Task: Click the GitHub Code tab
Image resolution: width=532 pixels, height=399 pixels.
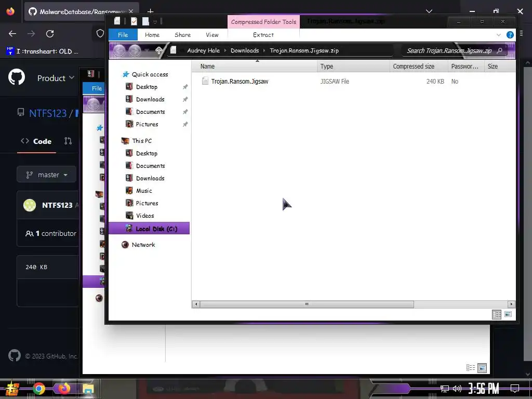Action: [36, 141]
